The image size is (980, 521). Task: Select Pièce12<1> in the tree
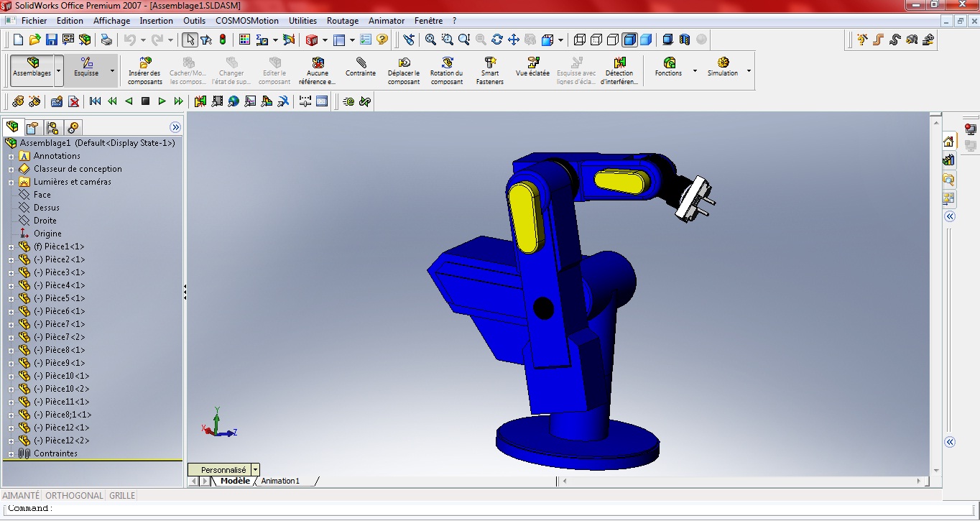pos(62,428)
